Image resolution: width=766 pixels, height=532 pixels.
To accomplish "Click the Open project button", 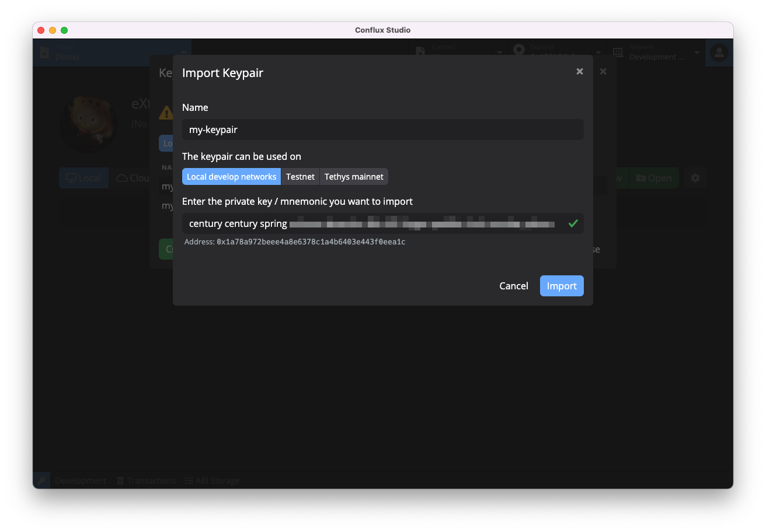I will [654, 178].
